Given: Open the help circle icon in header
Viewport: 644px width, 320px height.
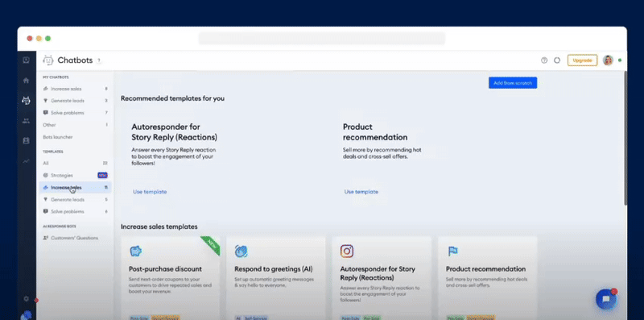Looking at the screenshot, I should 544,60.
